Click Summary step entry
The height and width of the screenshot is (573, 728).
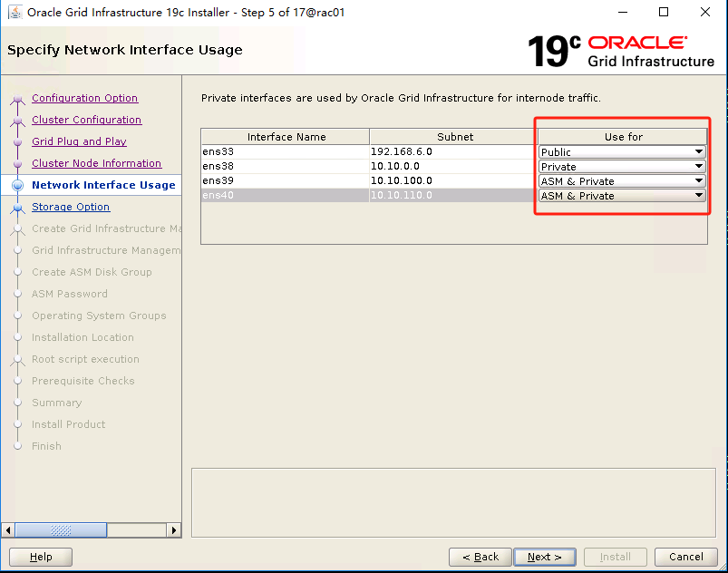(x=56, y=403)
